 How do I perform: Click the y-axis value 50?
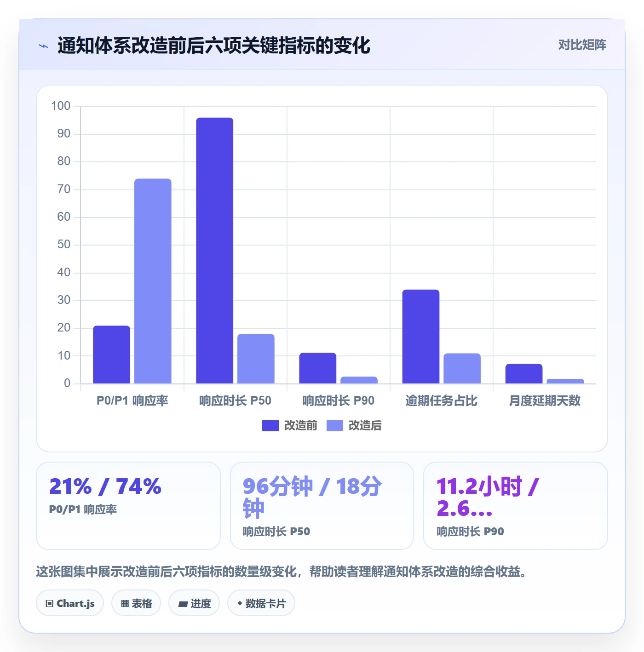64,245
